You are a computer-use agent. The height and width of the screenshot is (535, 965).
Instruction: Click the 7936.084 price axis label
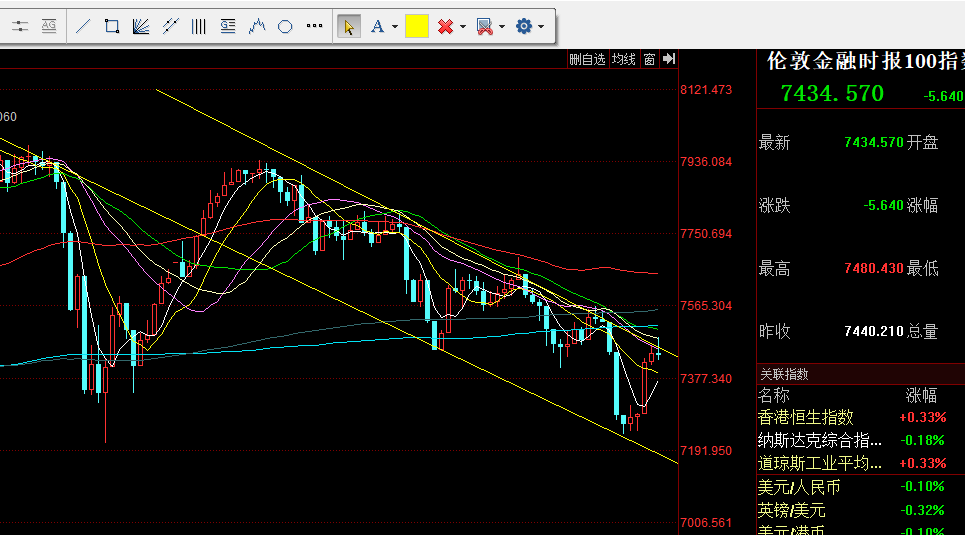[x=706, y=162]
